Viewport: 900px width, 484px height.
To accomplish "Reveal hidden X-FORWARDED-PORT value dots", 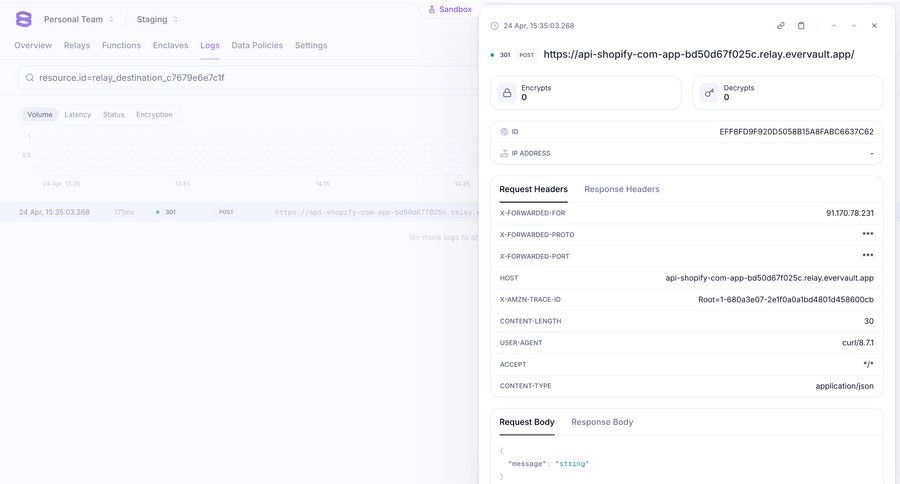I will (868, 255).
